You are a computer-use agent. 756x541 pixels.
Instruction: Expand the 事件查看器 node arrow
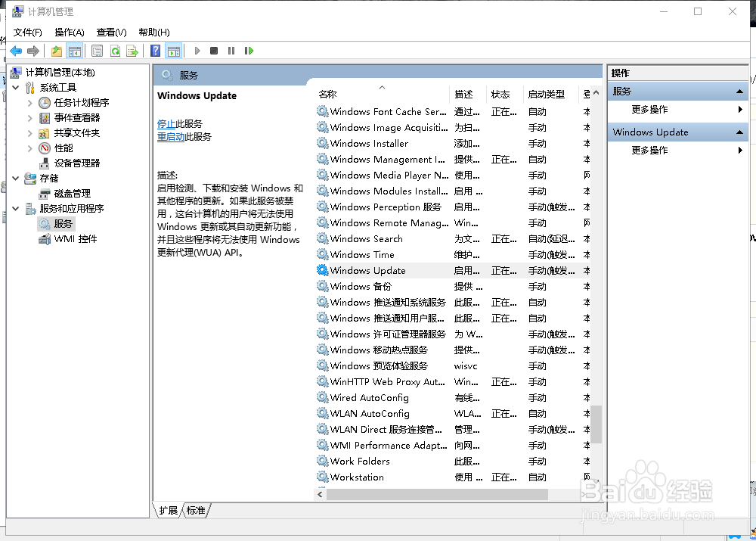pos(30,118)
